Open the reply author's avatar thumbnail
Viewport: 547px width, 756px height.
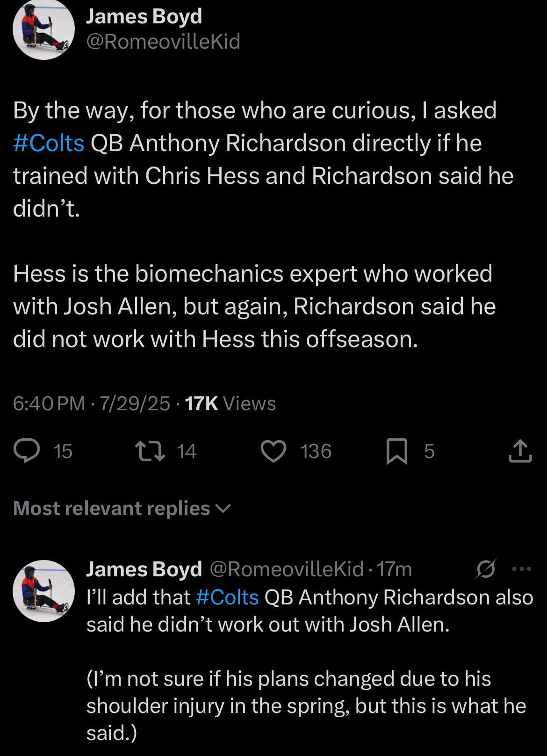pyautogui.click(x=43, y=591)
